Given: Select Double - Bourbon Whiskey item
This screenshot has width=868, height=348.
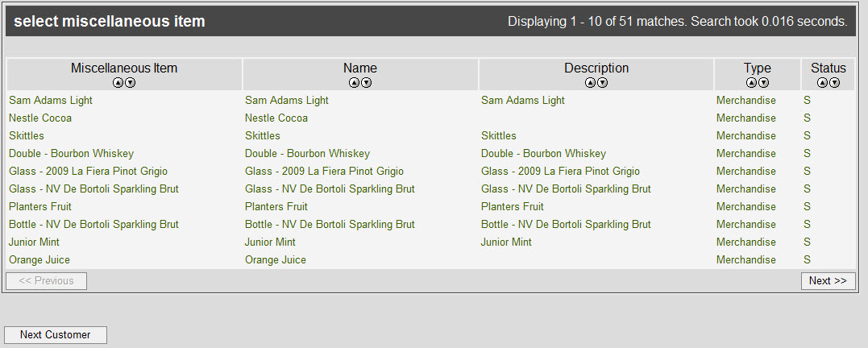Looking at the screenshot, I should coord(71,153).
